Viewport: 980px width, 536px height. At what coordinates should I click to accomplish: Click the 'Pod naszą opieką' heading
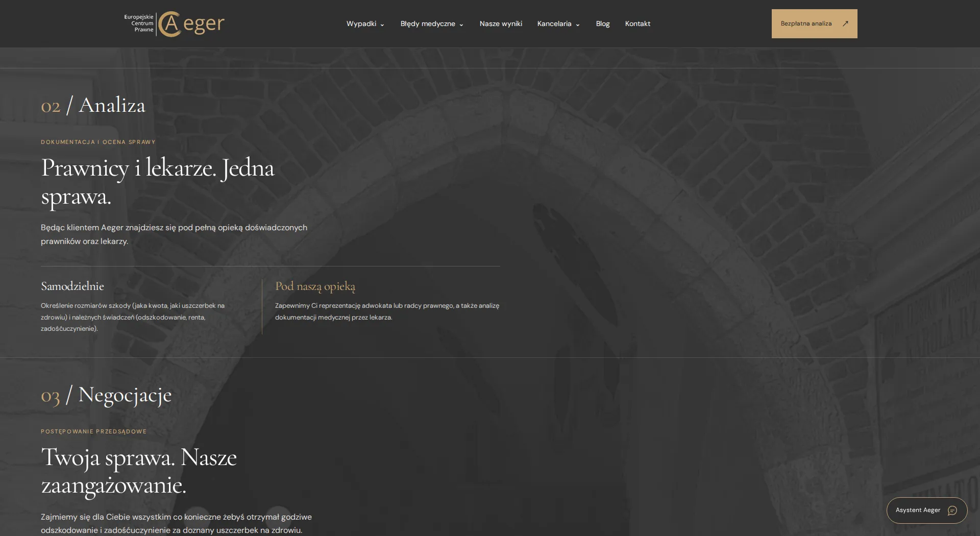315,286
